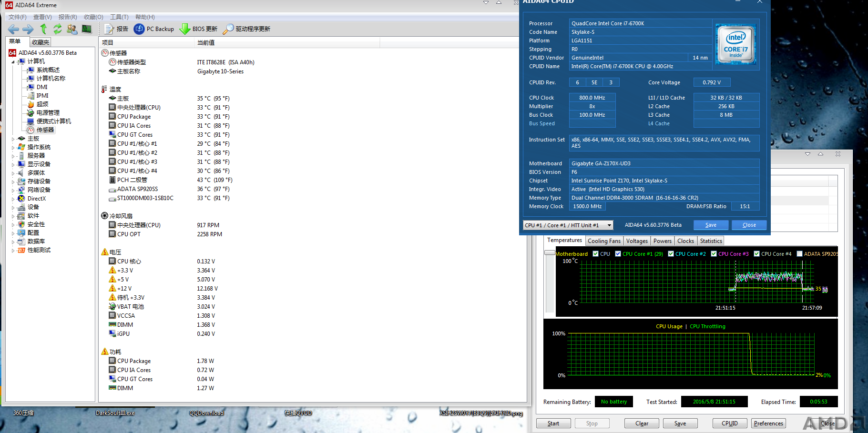Click Close in CPUID window

[x=749, y=225]
